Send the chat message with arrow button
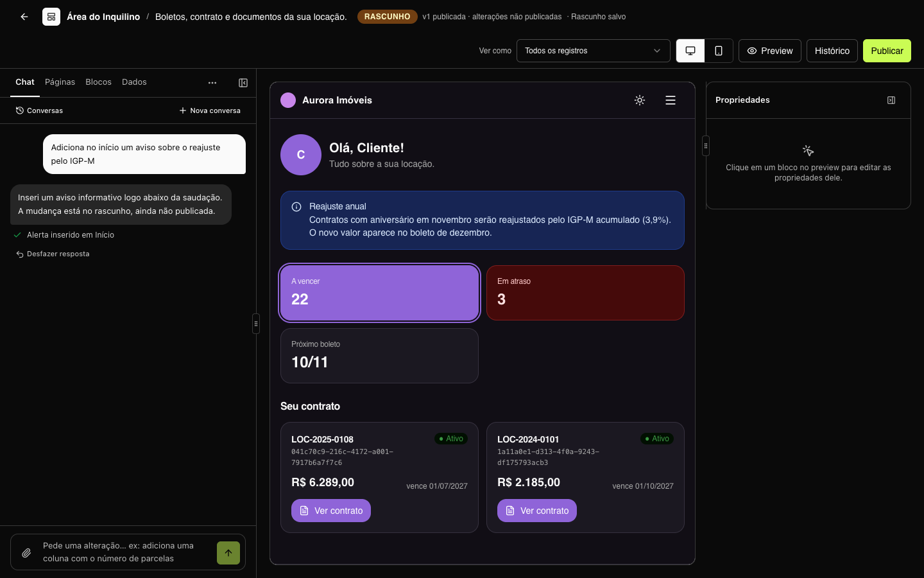The image size is (924, 578). tap(228, 552)
